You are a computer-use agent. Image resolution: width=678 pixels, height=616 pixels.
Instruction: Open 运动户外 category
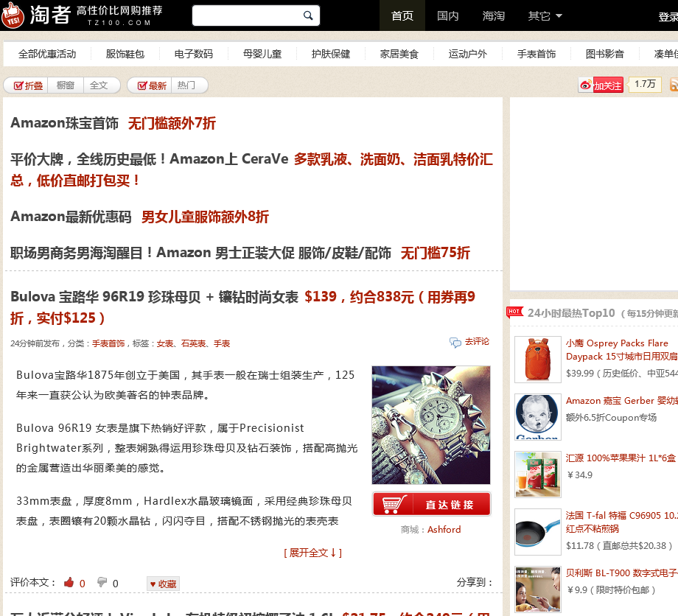(468, 54)
